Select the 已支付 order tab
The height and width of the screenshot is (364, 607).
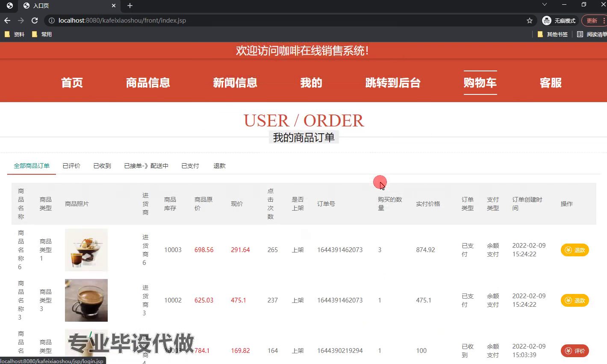pos(190,166)
